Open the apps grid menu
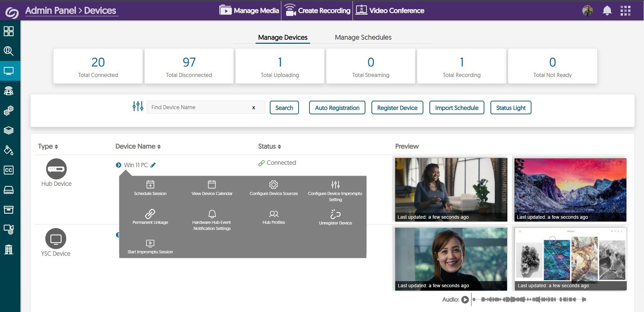Viewport: 644px width, 312px height. click(x=625, y=11)
